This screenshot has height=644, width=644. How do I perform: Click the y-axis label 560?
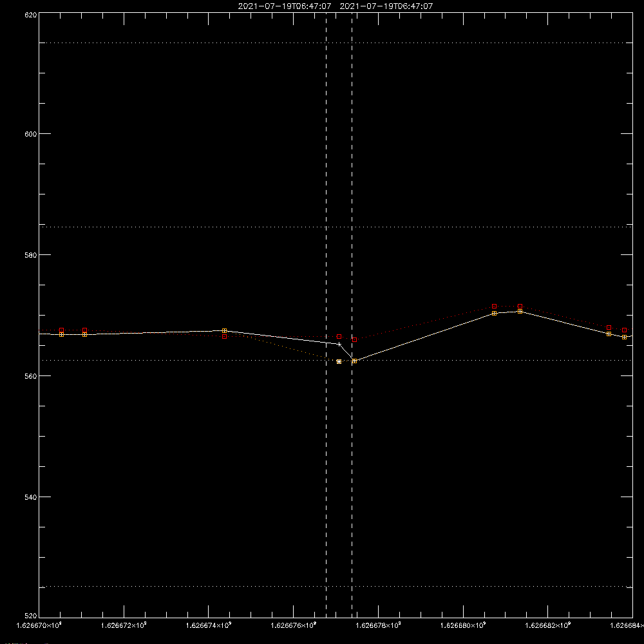pyautogui.click(x=31, y=376)
